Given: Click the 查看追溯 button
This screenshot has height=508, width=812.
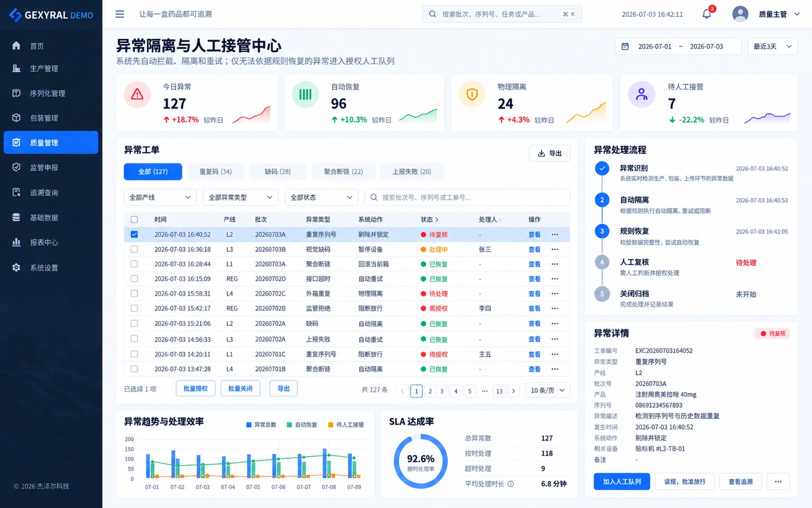Looking at the screenshot, I should pyautogui.click(x=740, y=481).
